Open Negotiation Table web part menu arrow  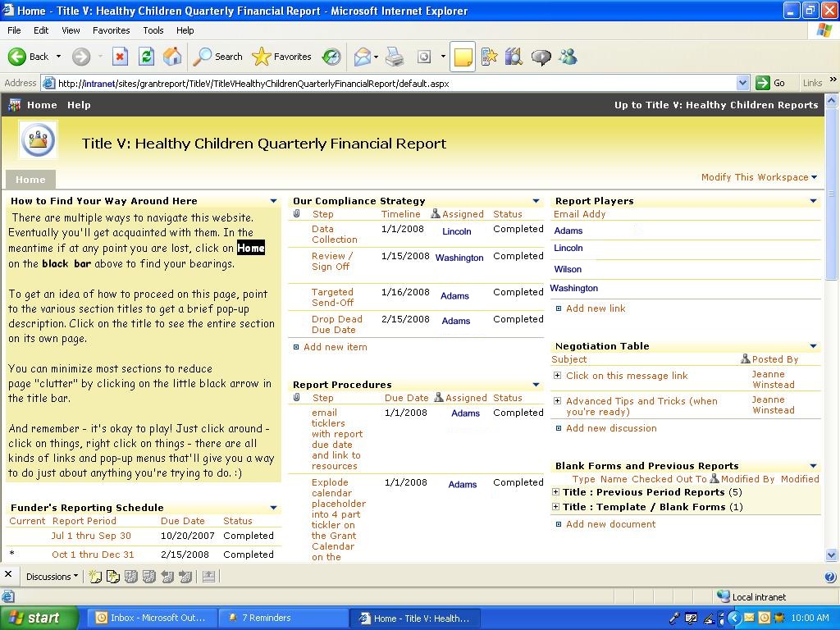tap(813, 347)
